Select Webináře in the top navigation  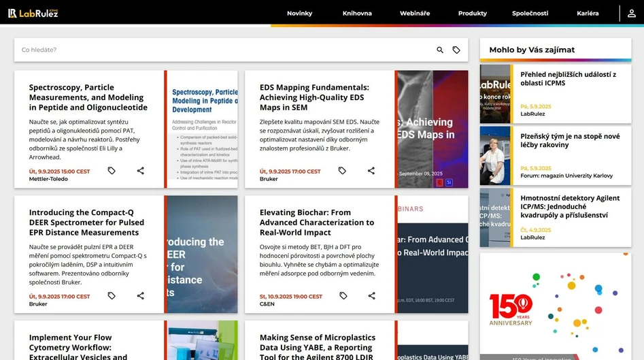coord(415,13)
